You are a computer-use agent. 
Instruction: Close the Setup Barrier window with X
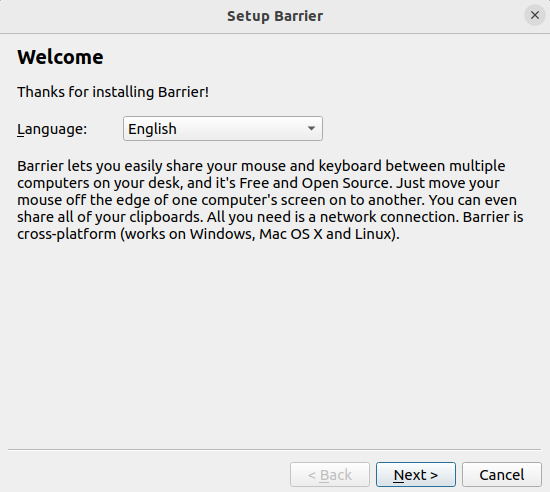[535, 15]
